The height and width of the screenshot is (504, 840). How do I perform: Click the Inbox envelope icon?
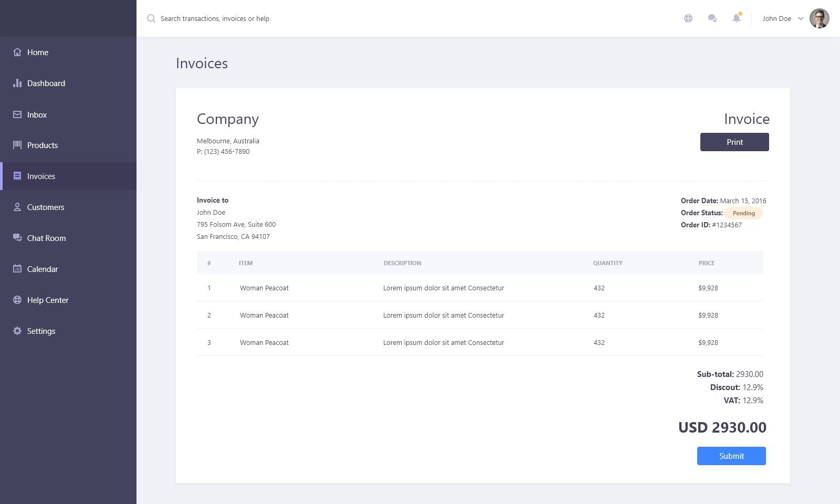pyautogui.click(x=17, y=114)
